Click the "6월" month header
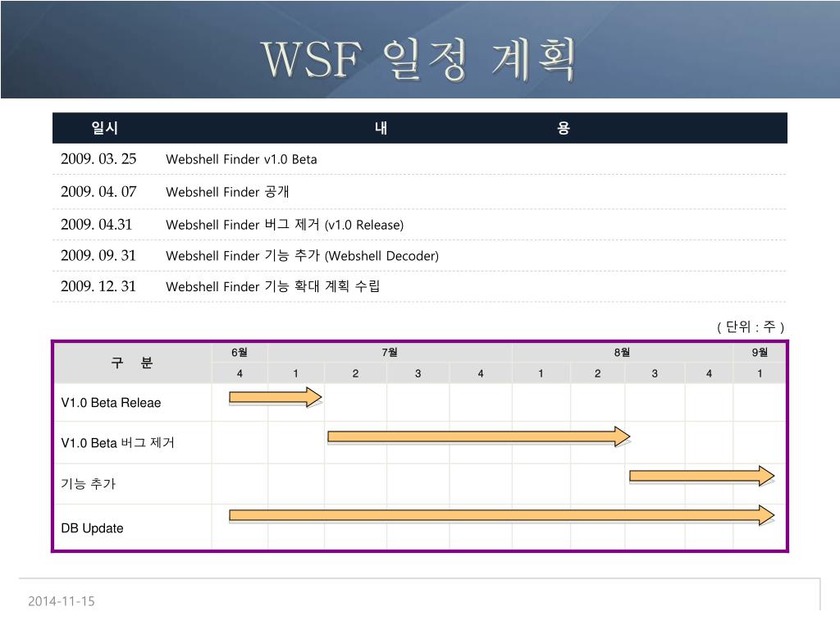This screenshot has height=630, width=840. coord(240,353)
